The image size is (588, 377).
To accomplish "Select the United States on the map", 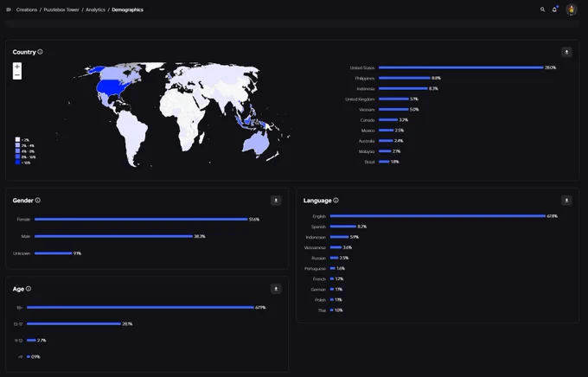I will click(x=112, y=88).
